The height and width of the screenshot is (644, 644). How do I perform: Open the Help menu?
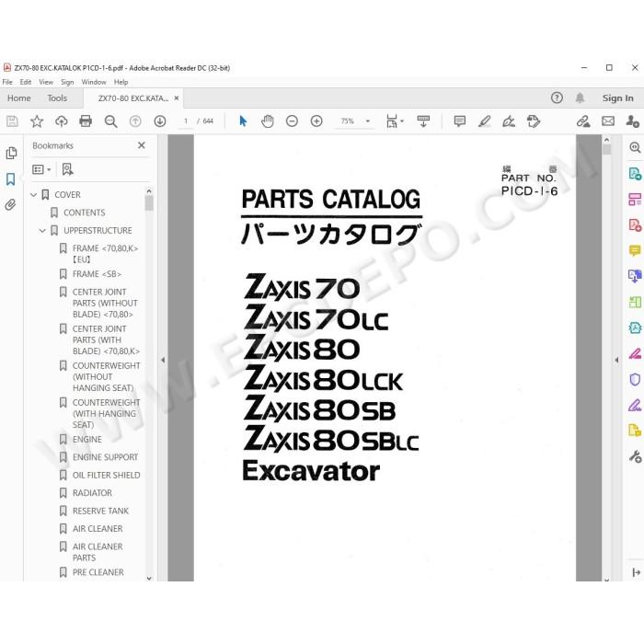pyautogui.click(x=121, y=82)
